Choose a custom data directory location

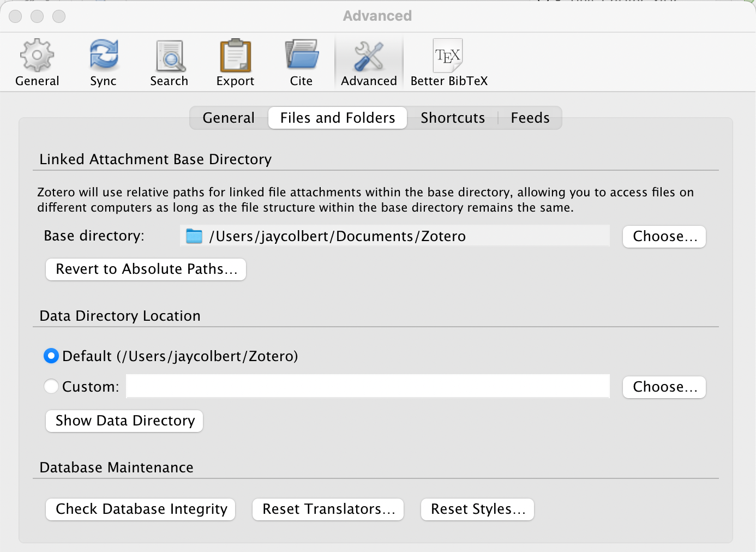pos(664,387)
